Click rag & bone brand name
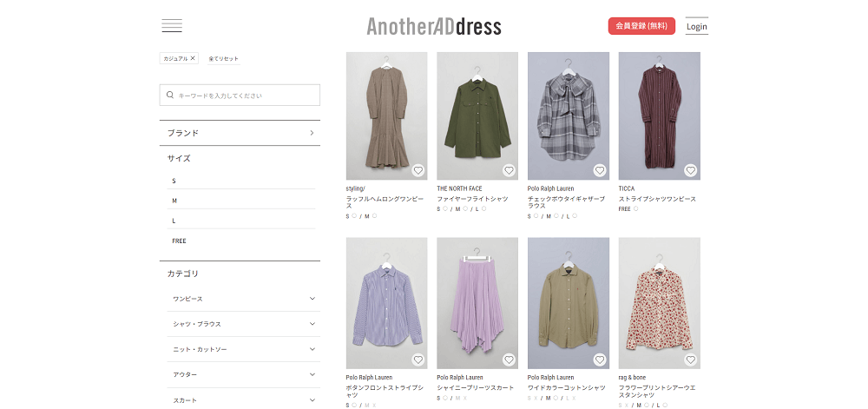The height and width of the screenshot is (409, 868). pyautogui.click(x=632, y=378)
